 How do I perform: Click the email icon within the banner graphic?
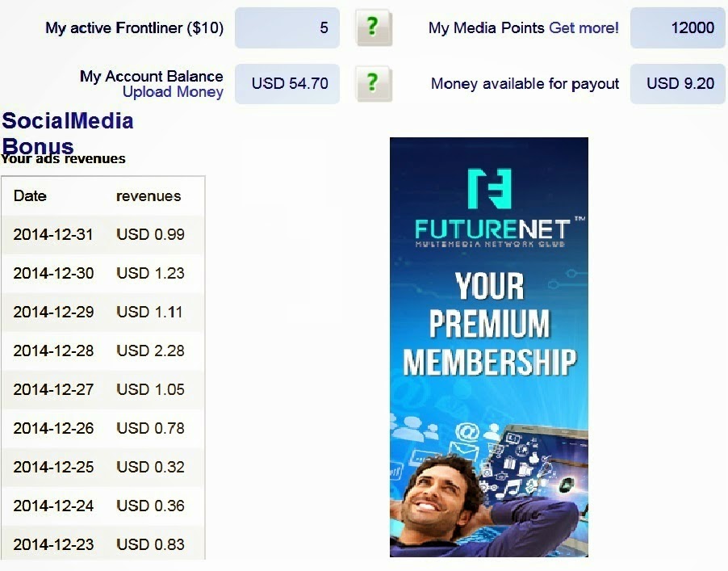pyautogui.click(x=463, y=450)
